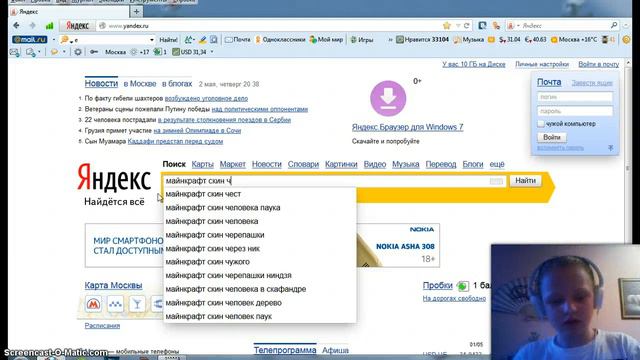640x360 pixels.
Task: Click the Москва +16°C weather item
Action: 574,40
